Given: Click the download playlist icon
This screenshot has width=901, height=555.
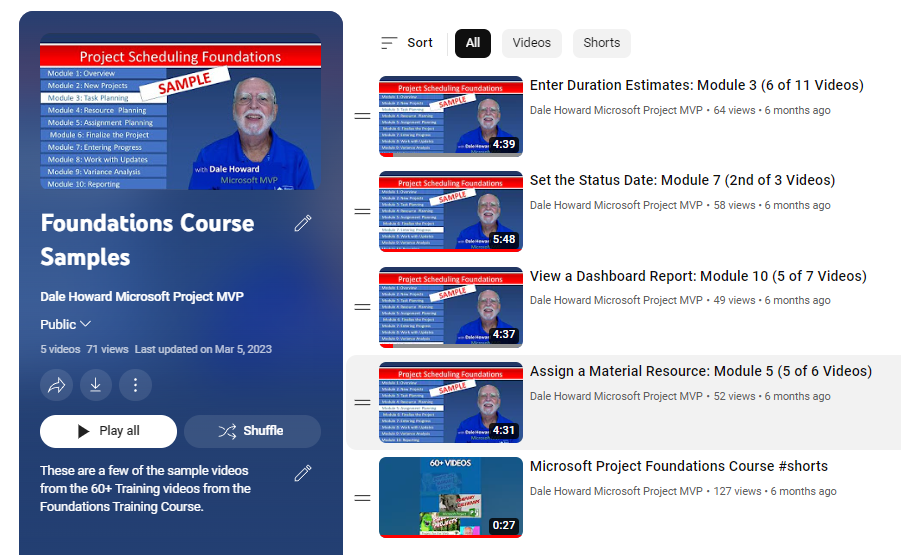Looking at the screenshot, I should pyautogui.click(x=95, y=384).
